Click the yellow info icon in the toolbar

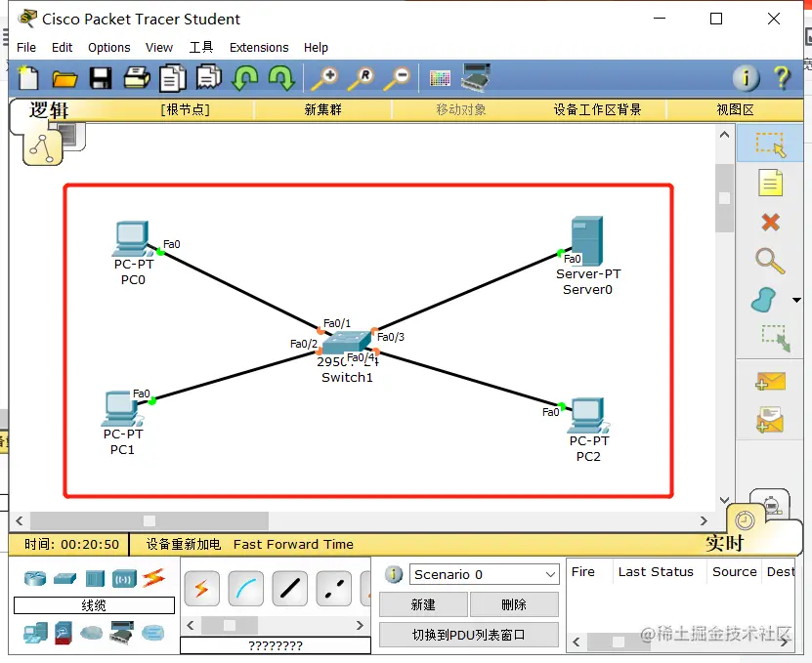[747, 78]
